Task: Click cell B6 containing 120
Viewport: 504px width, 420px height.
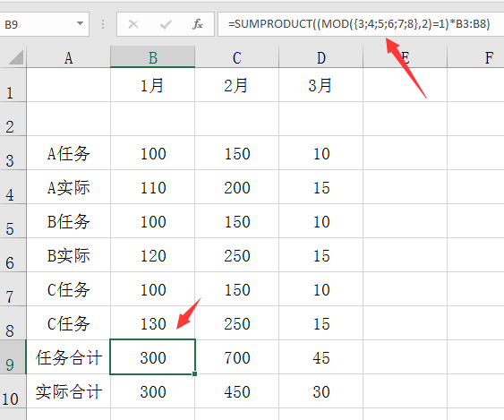Action: click(153, 255)
